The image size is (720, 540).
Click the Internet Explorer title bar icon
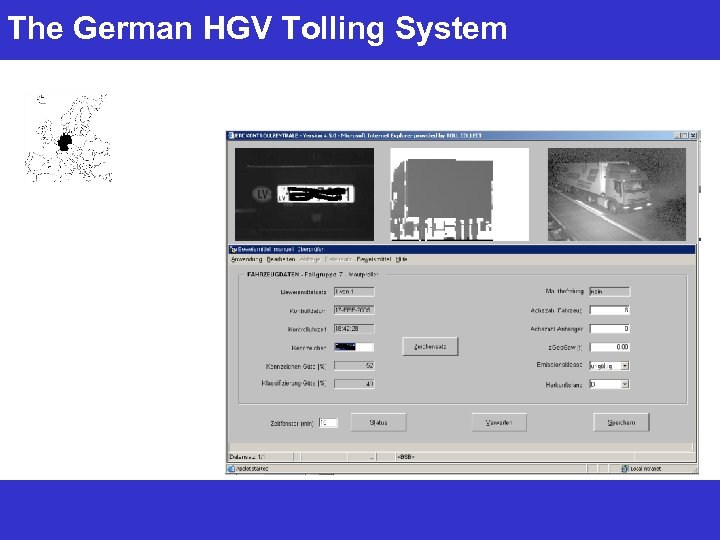[231, 136]
